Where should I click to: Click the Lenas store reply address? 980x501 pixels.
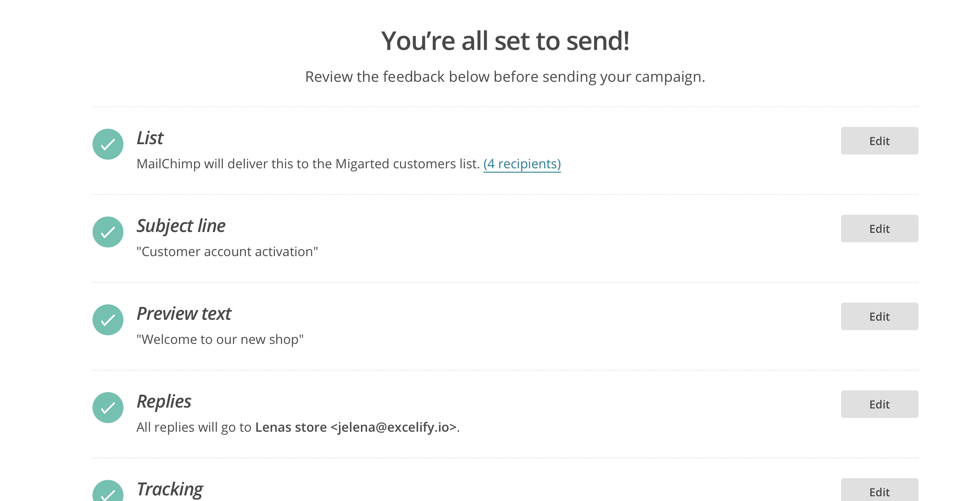pos(356,427)
